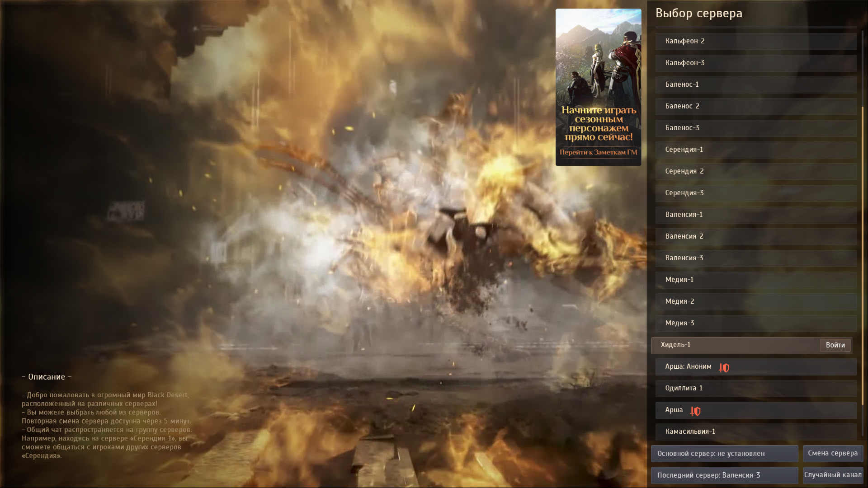Image resolution: width=868 pixels, height=488 pixels.
Task: Click the Основной сервер: не установлен field
Action: tap(724, 454)
